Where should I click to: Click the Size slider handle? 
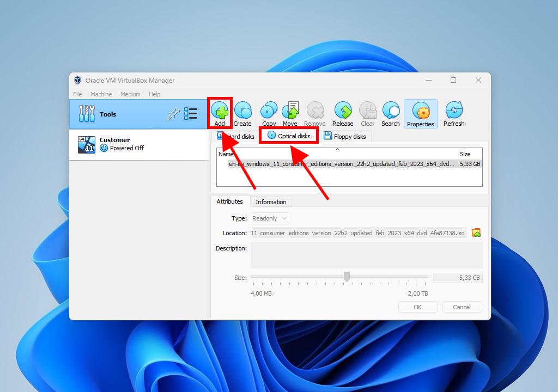[347, 277]
